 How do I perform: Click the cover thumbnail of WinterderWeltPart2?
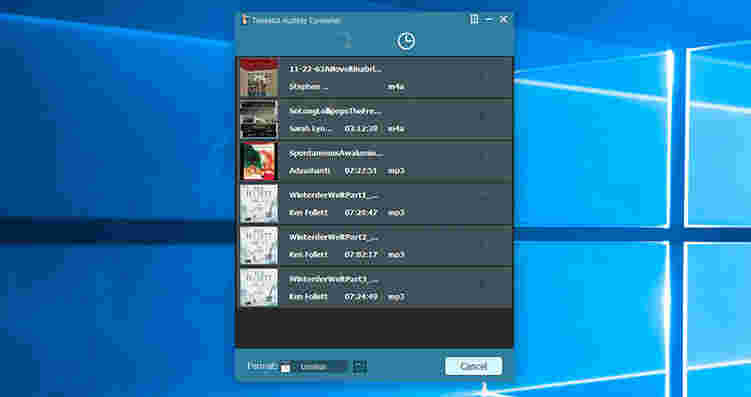click(259, 245)
